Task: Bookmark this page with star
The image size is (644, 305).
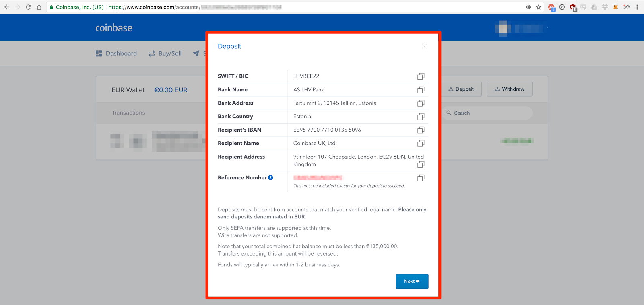Action: 539,7
